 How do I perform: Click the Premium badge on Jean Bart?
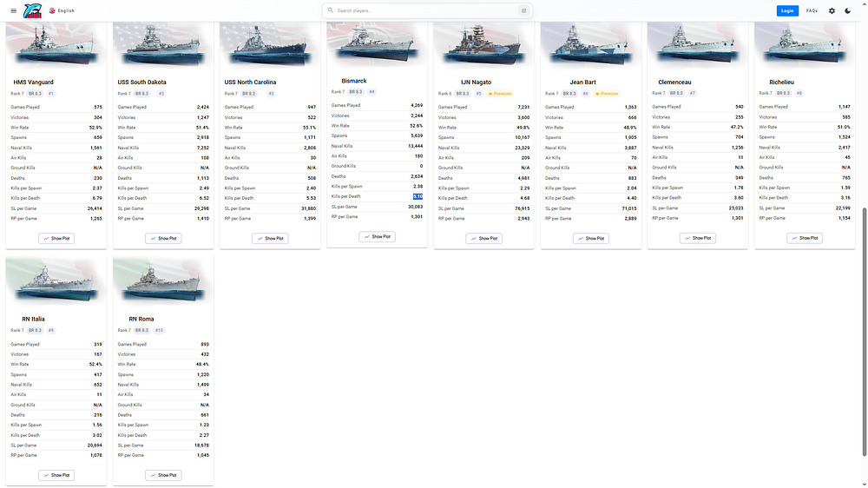pos(607,94)
